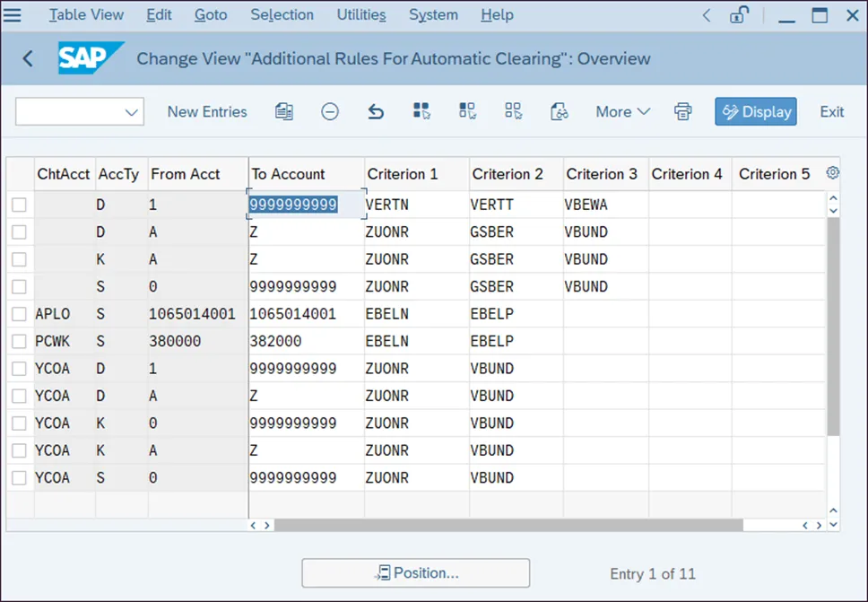The image size is (868, 602).
Task: Expand the command field dropdown
Action: tap(132, 112)
